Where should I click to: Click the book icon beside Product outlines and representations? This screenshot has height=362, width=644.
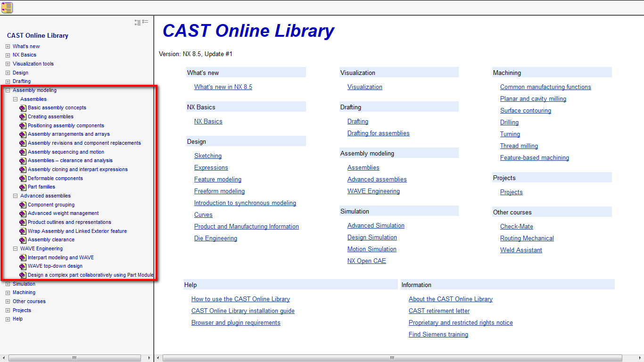click(23, 222)
